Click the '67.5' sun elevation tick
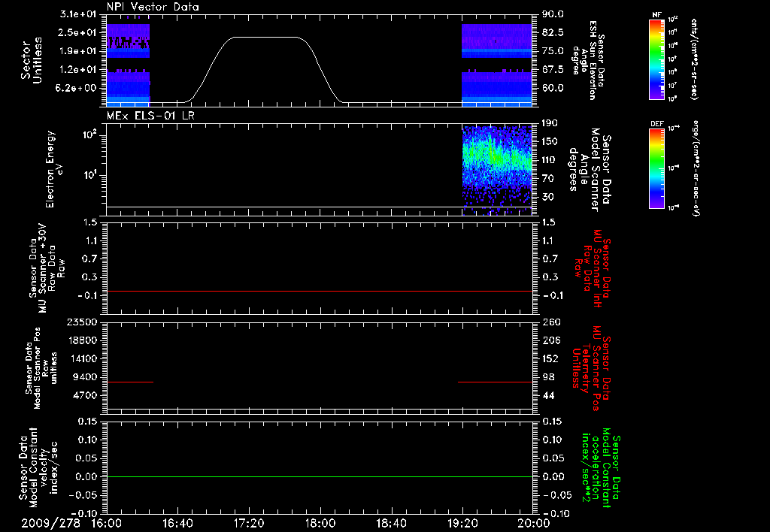This screenshot has height=532, width=770. (553, 70)
